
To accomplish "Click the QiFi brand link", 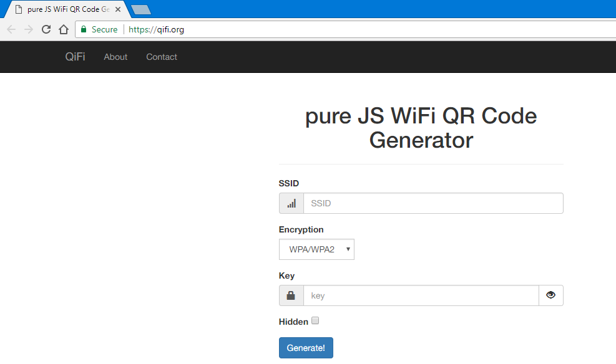I will pos(75,57).
